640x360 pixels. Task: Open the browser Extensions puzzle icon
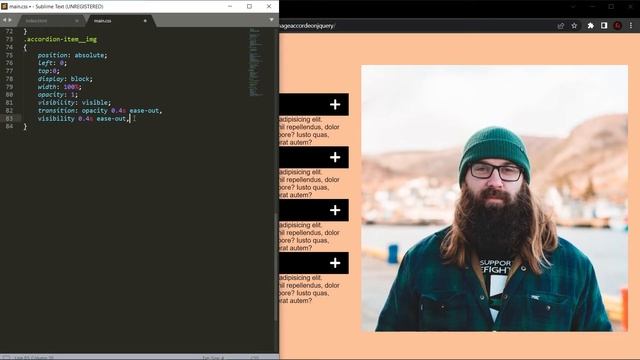591,26
